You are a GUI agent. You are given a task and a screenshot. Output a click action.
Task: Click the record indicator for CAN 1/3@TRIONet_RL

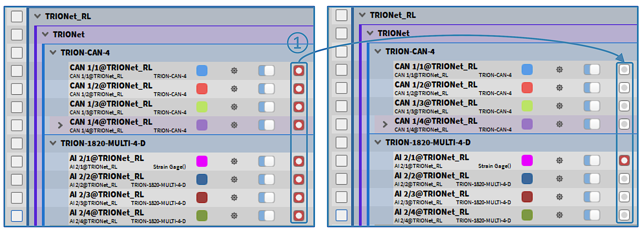point(299,107)
